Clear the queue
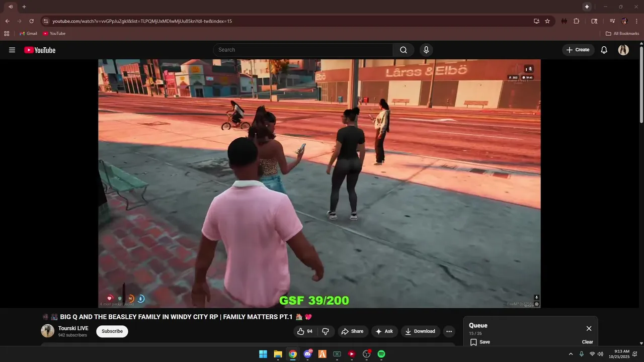 point(588,342)
